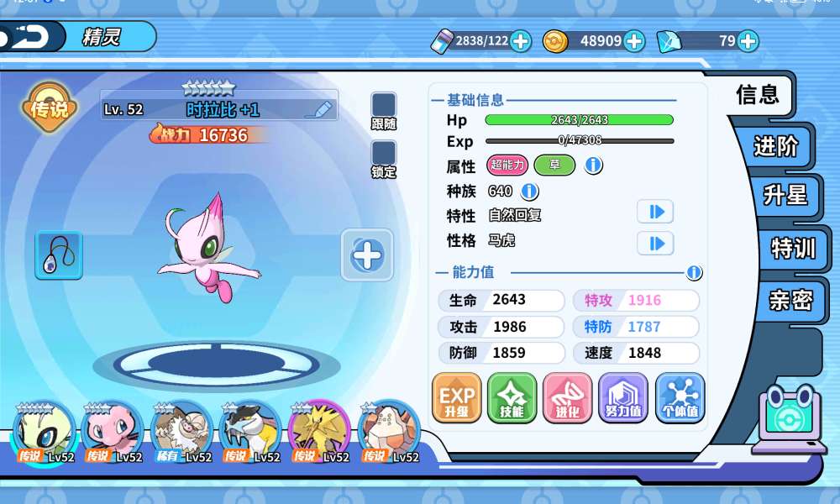This screenshot has width=840, height=504.
Task: Toggle the 锁定 lock checkbox
Action: [x=384, y=153]
